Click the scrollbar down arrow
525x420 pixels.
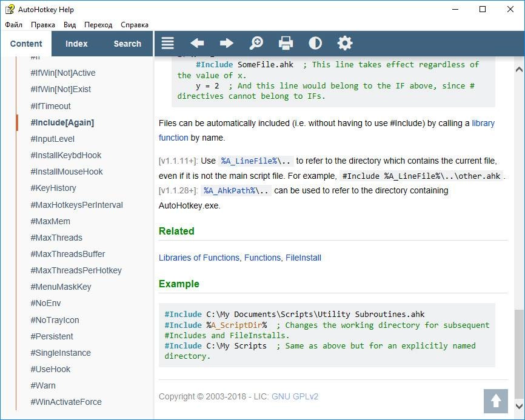(519, 406)
